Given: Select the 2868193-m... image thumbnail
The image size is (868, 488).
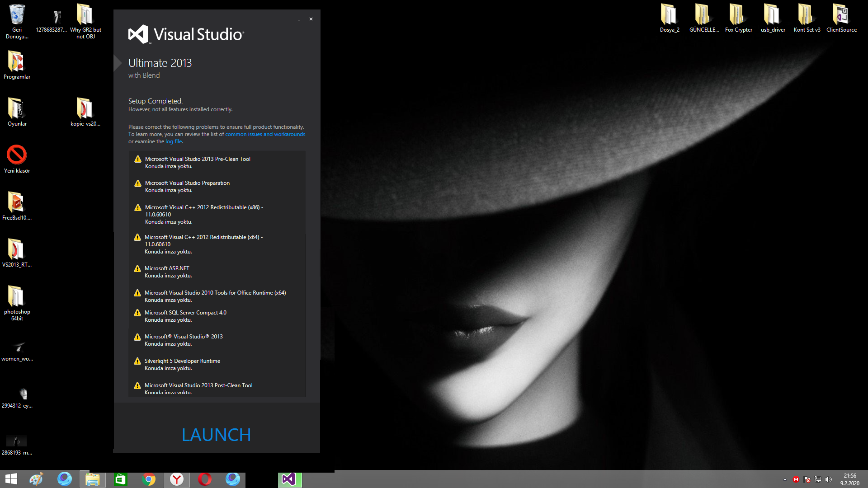Looking at the screenshot, I should [17, 445].
